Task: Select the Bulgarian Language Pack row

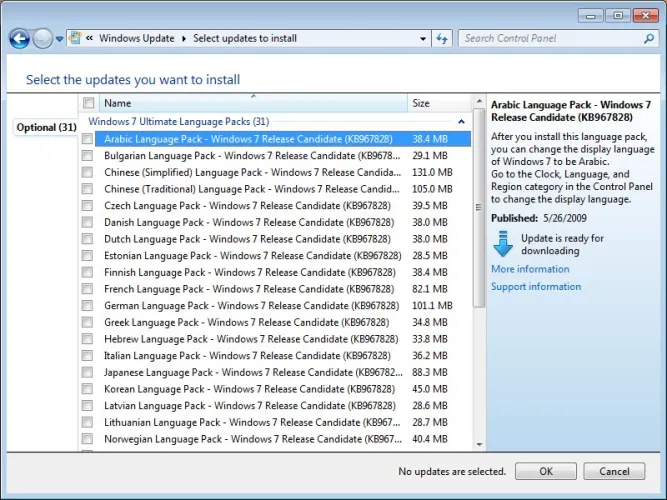Action: [283, 155]
